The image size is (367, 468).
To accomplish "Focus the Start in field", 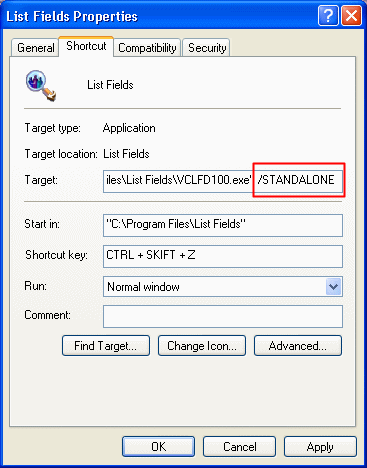I will pyautogui.click(x=223, y=225).
